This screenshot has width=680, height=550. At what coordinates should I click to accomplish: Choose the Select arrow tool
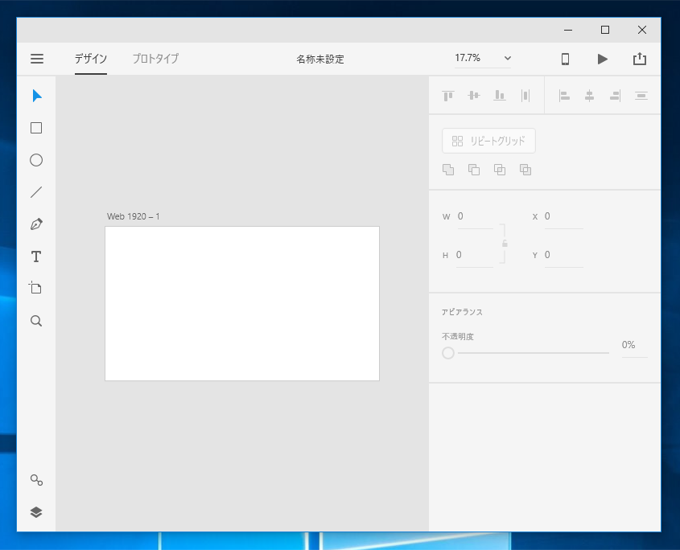pyautogui.click(x=37, y=96)
